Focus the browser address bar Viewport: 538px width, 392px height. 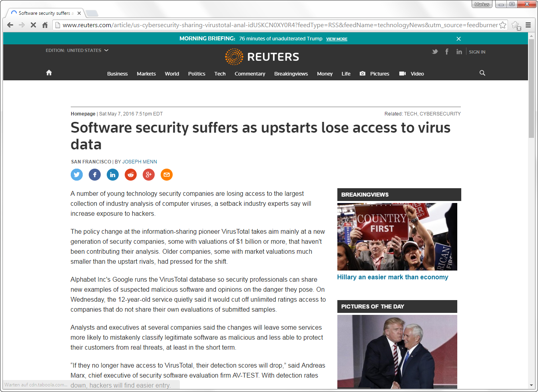pyautogui.click(x=280, y=25)
